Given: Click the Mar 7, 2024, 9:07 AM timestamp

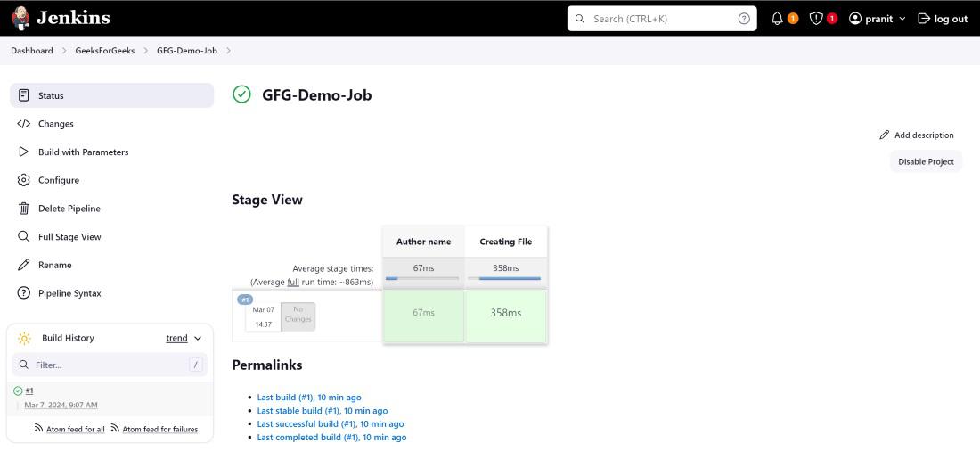Looking at the screenshot, I should pos(61,406).
